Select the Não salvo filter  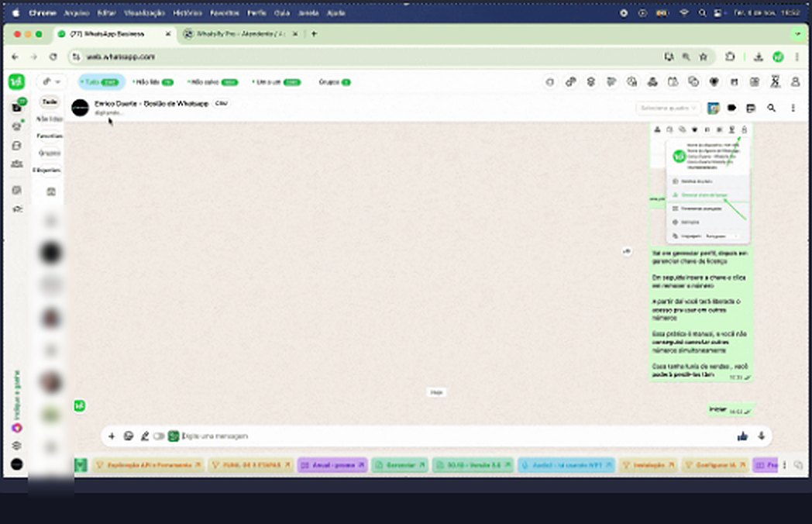click(x=212, y=82)
